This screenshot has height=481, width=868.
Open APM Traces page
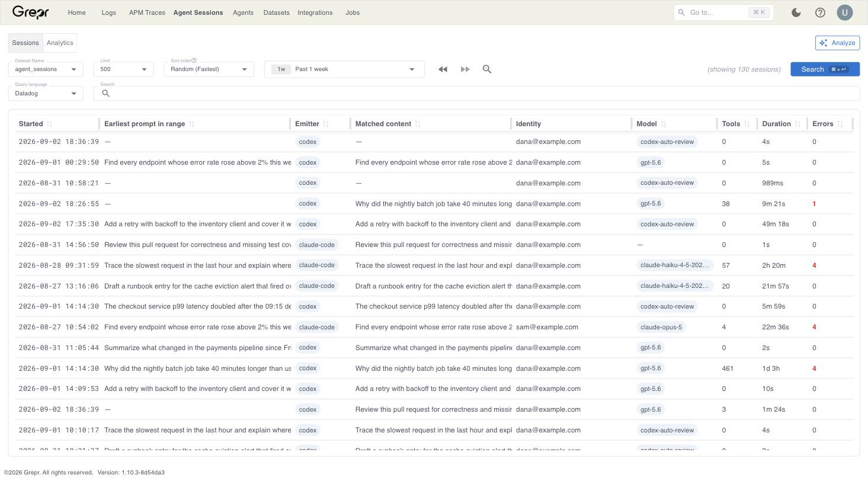pos(147,12)
